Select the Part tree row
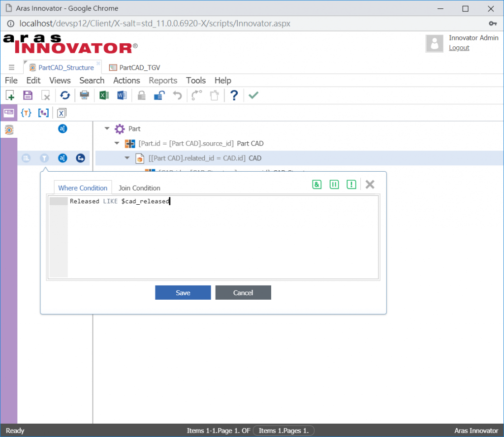 tap(134, 129)
